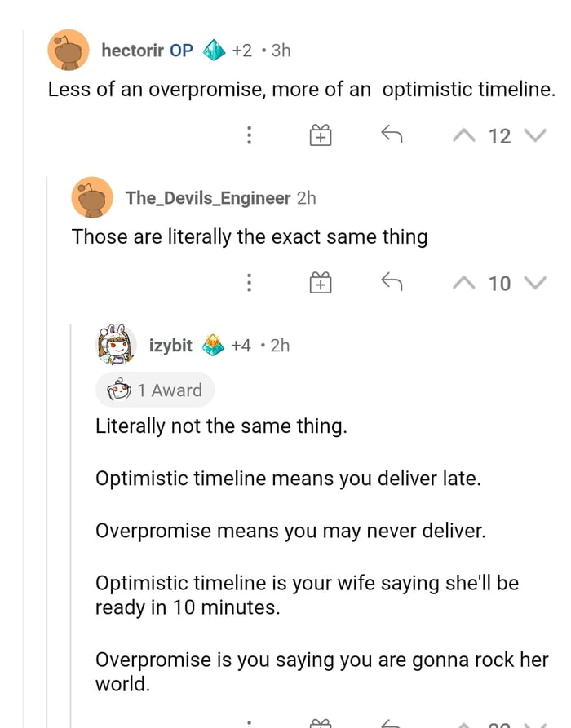This screenshot has height=728, width=571.
Task: Tap the reply arrow on hectorir's comment
Action: [391, 136]
